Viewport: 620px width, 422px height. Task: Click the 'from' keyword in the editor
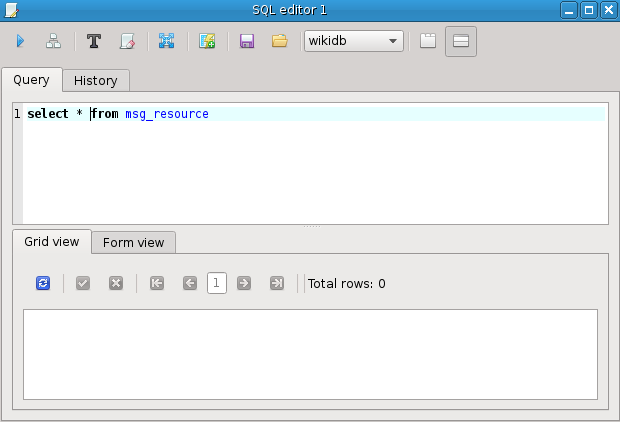tap(105, 114)
